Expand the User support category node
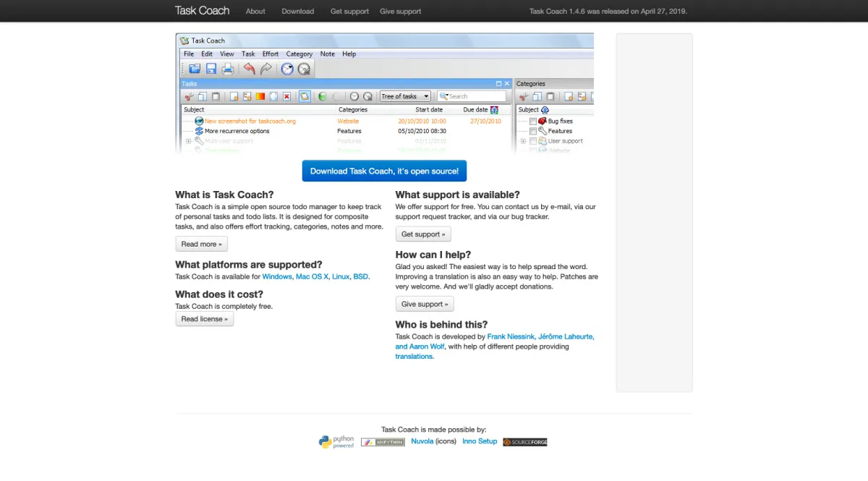The image size is (868, 481). tap(523, 141)
